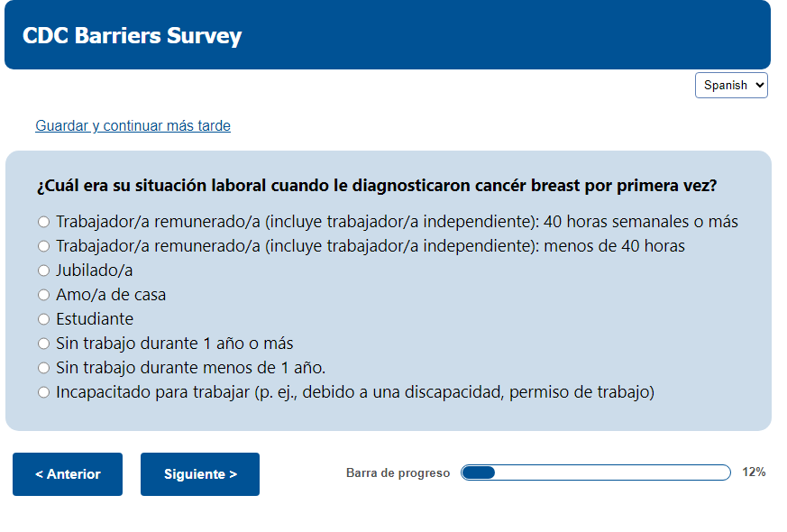The width and height of the screenshot is (787, 532).
Task: Choose Sin trabajo durante 1 año o más radio
Action: (x=43, y=344)
